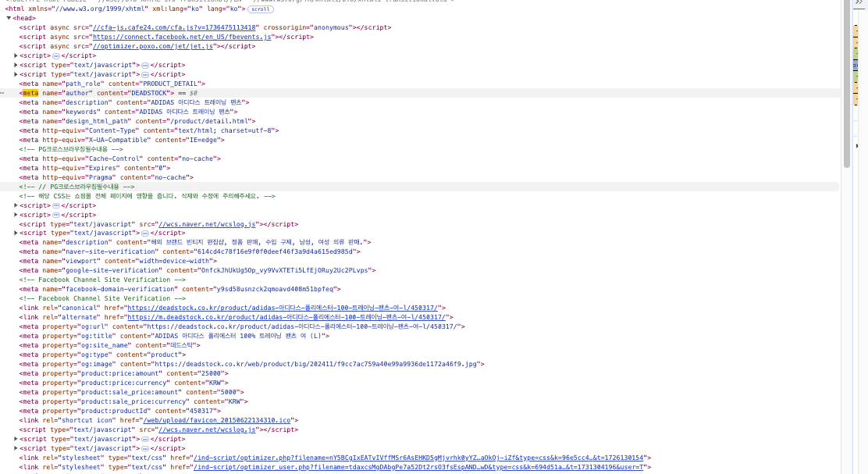Expand the first collapsed script element without attributes
The image size is (868, 474).
point(16,55)
